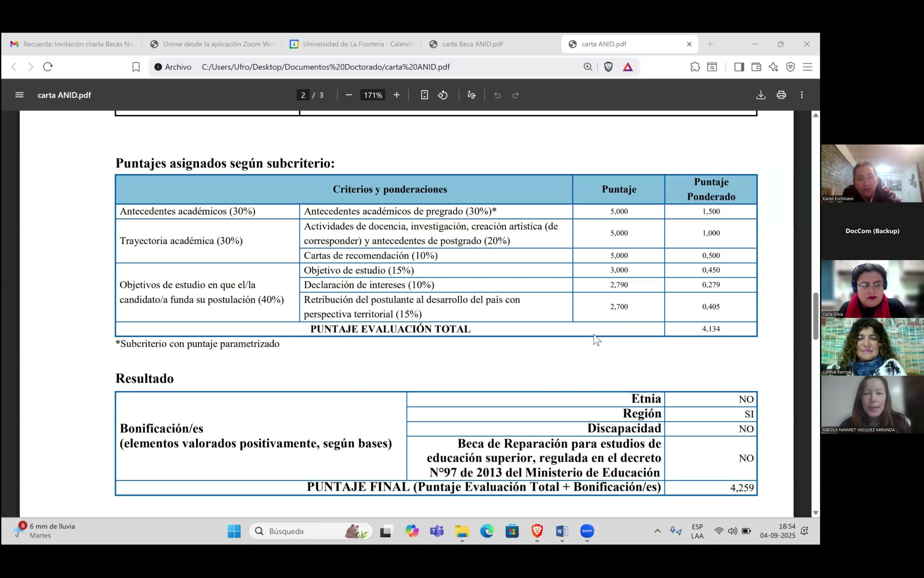Select Cynthia Barriga video thumbnail
This screenshot has width=924, height=578.
pos(872,347)
